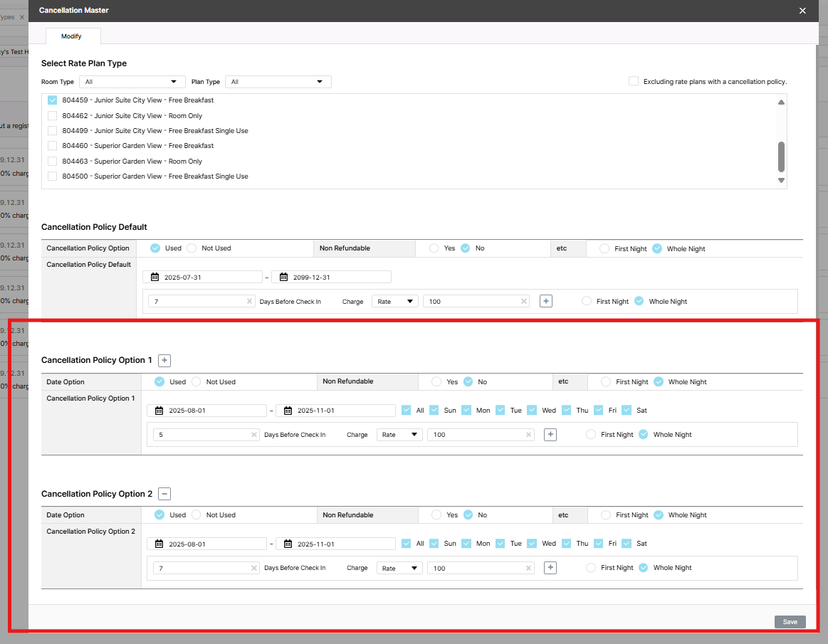828x644 pixels.
Task: Open calendar for default policy start date
Action: [154, 277]
